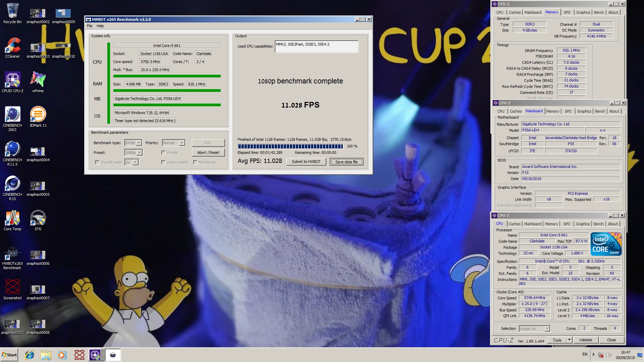Image resolution: width=644 pixels, height=362 pixels.
Task: Open snaphsot0004 desktop file
Action: coord(38,154)
